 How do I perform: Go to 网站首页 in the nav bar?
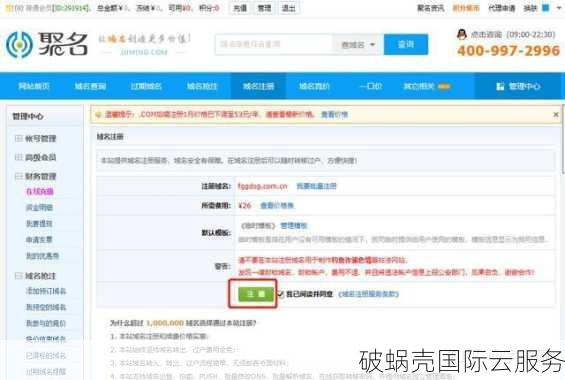tap(34, 86)
